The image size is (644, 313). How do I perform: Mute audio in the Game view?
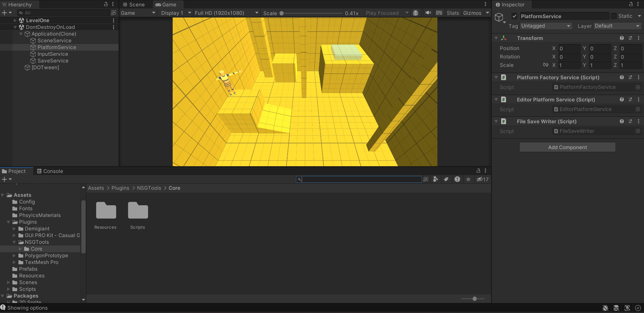click(428, 13)
